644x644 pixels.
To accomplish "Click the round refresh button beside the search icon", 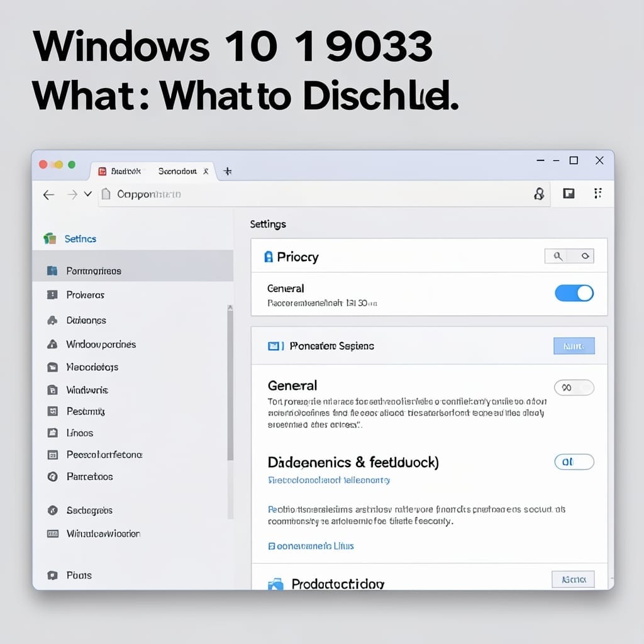I will click(585, 256).
